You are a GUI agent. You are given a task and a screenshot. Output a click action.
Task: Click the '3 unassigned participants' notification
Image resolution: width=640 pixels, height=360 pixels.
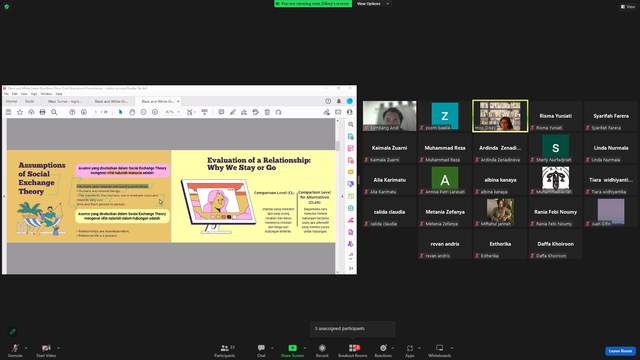[353, 329]
